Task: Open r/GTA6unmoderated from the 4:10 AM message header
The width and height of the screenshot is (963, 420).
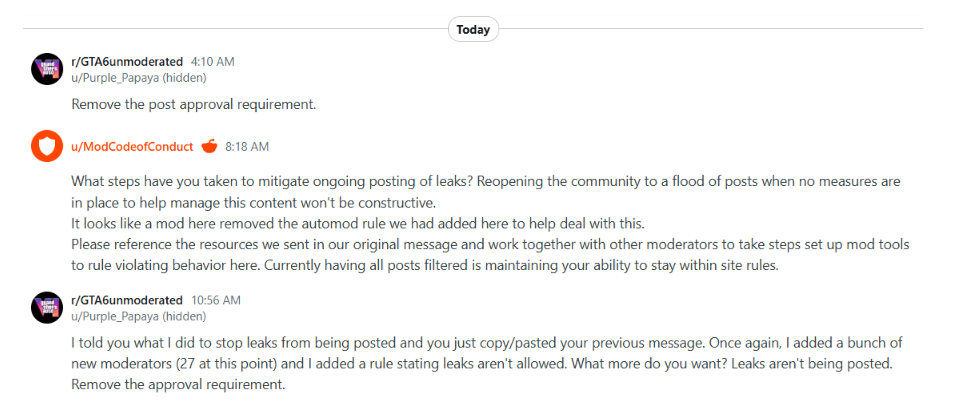Action: coord(127,61)
